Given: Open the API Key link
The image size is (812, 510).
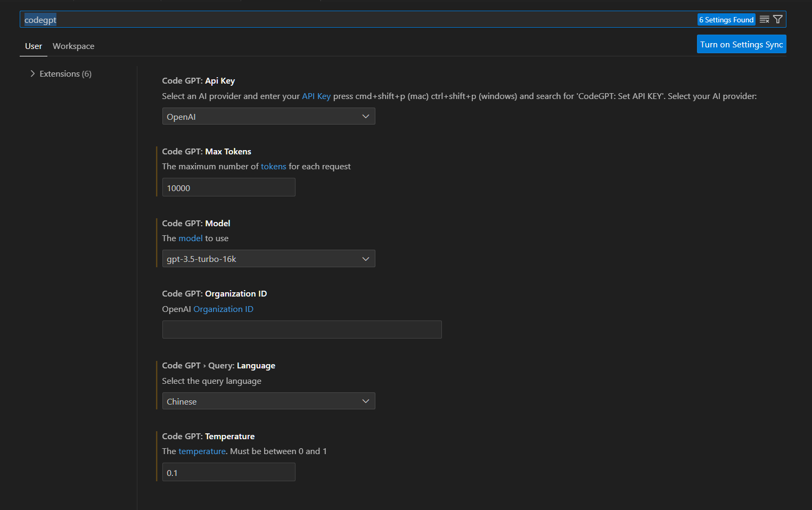Looking at the screenshot, I should (x=316, y=96).
